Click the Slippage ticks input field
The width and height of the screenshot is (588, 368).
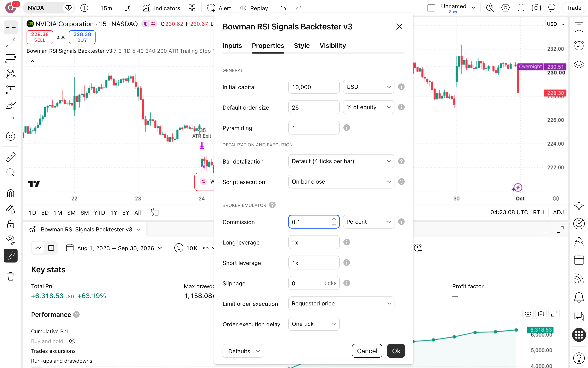pyautogui.click(x=314, y=283)
